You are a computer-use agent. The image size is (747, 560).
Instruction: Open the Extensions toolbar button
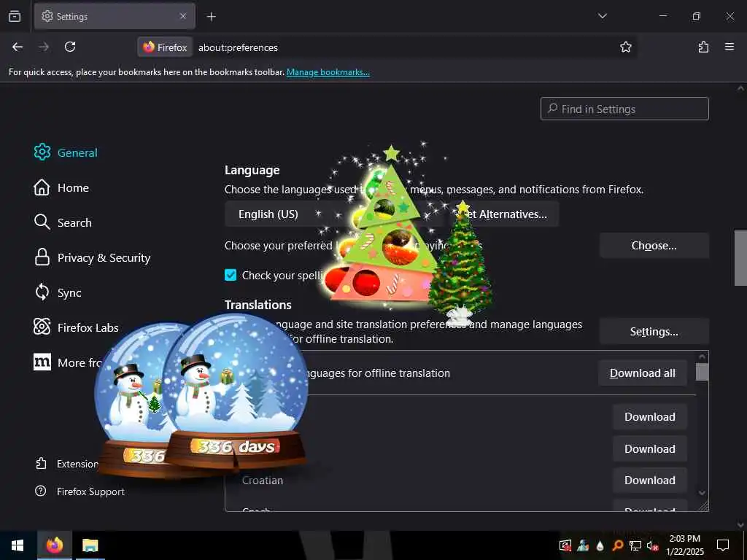703,47
